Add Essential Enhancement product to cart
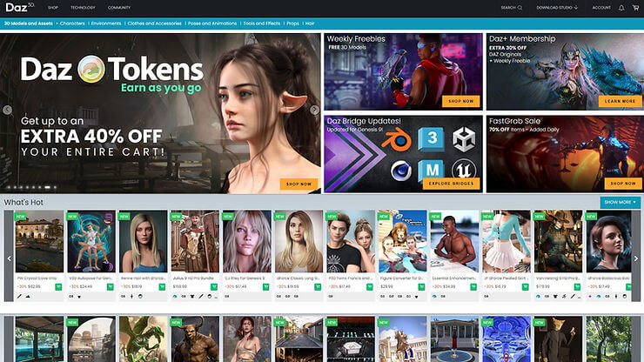Image resolution: width=644 pixels, height=362 pixels. (x=473, y=287)
